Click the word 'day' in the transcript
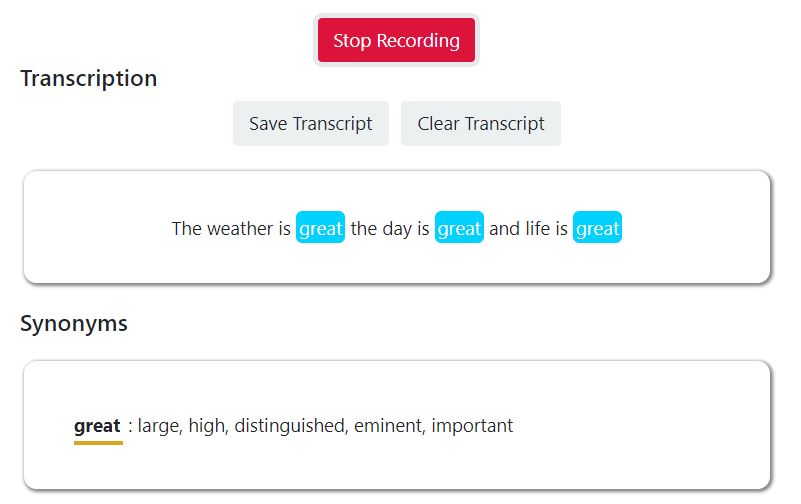Image resolution: width=801 pixels, height=504 pixels. (397, 229)
